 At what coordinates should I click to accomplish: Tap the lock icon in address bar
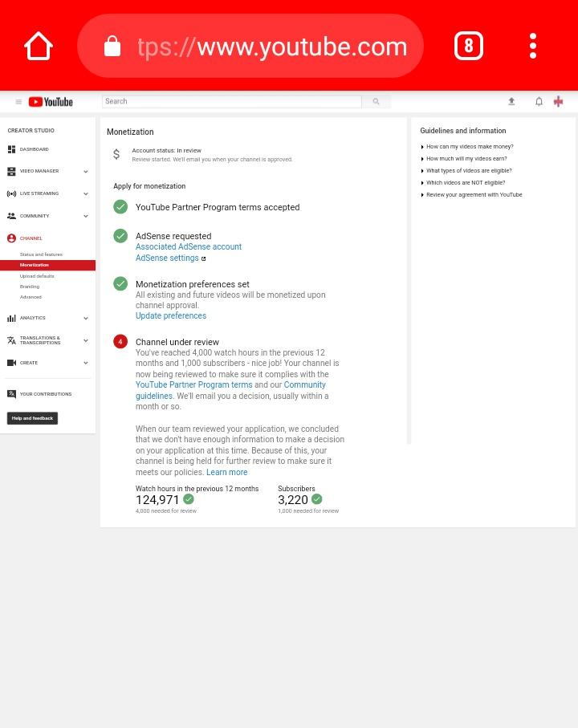tap(112, 46)
